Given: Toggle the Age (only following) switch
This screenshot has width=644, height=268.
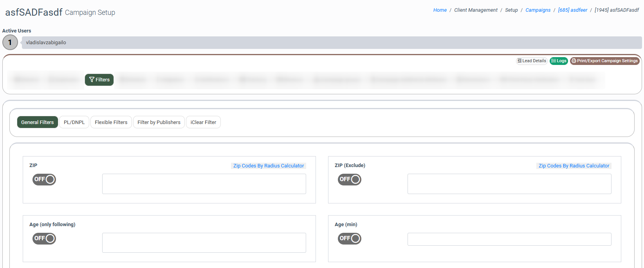Looking at the screenshot, I should (x=44, y=239).
